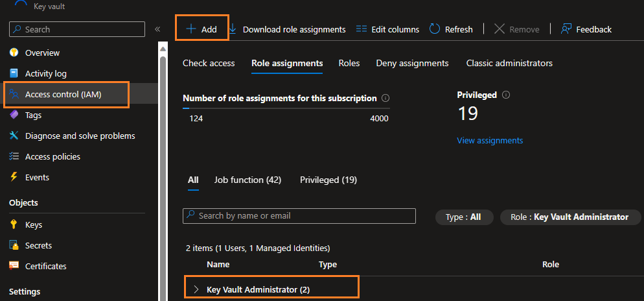Image resolution: width=644 pixels, height=301 pixels.
Task: Click the Add plus icon
Action: pyautogui.click(x=191, y=29)
